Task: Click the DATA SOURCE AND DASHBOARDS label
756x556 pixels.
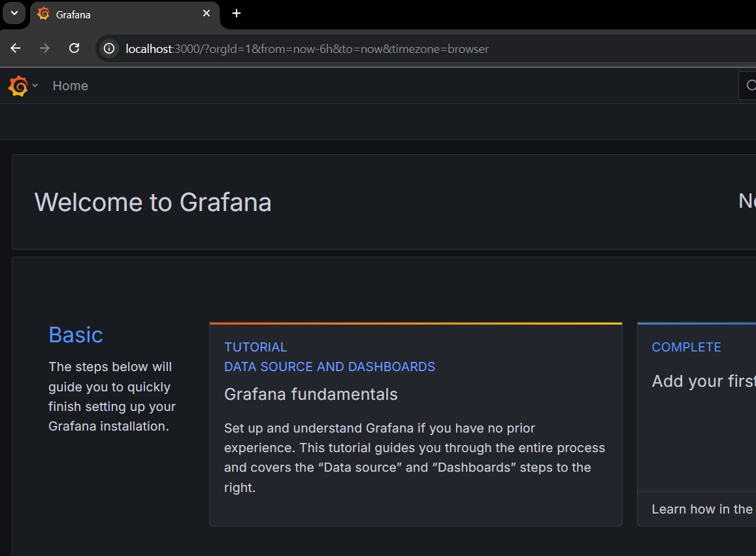Action: [329, 367]
